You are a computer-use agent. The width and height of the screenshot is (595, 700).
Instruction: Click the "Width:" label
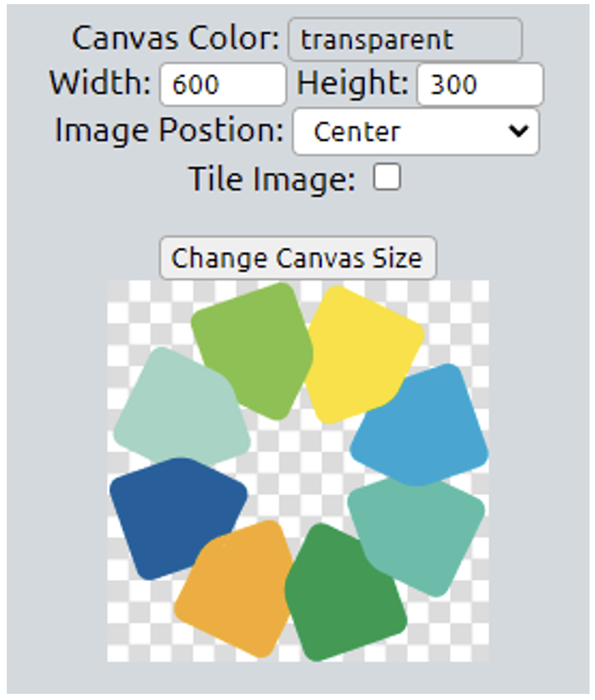click(100, 84)
